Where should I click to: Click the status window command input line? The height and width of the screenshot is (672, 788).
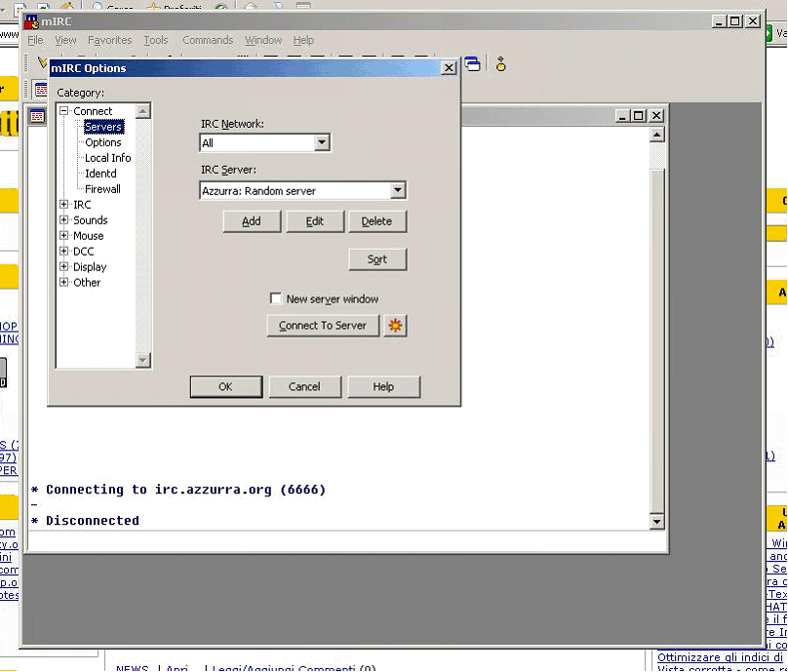[x=347, y=541]
